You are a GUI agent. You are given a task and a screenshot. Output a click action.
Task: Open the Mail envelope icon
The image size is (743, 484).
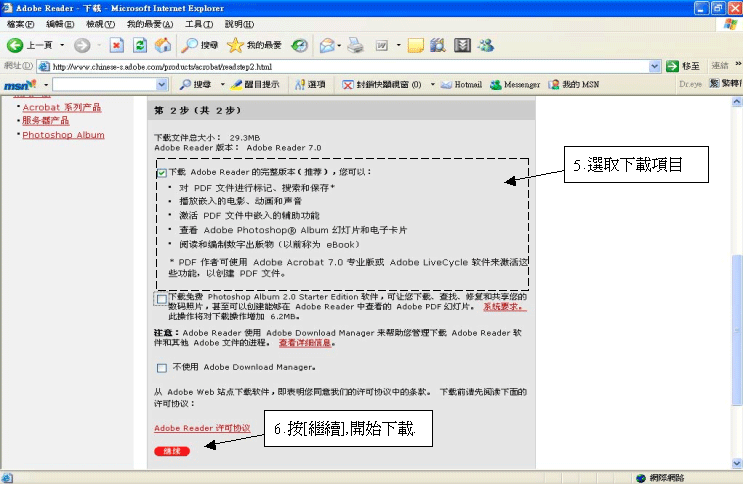point(326,46)
